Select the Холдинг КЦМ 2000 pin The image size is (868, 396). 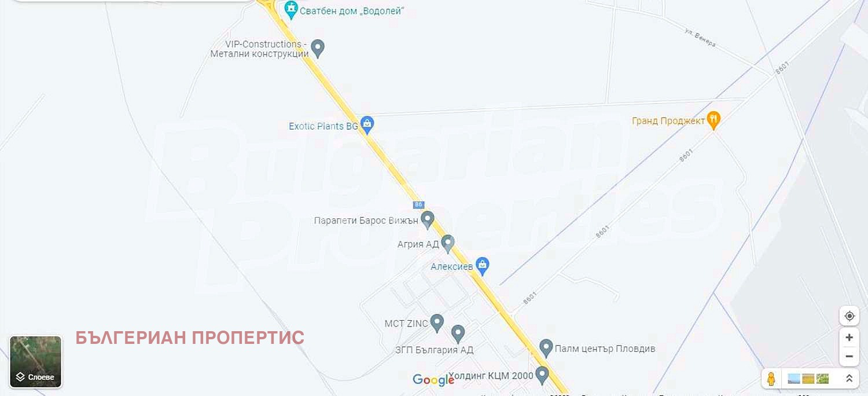[542, 375]
